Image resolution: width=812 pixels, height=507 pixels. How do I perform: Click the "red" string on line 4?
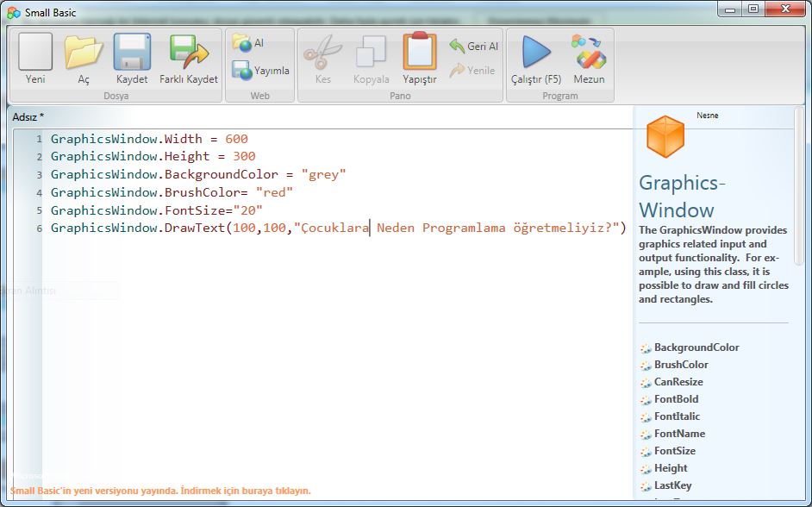point(274,192)
